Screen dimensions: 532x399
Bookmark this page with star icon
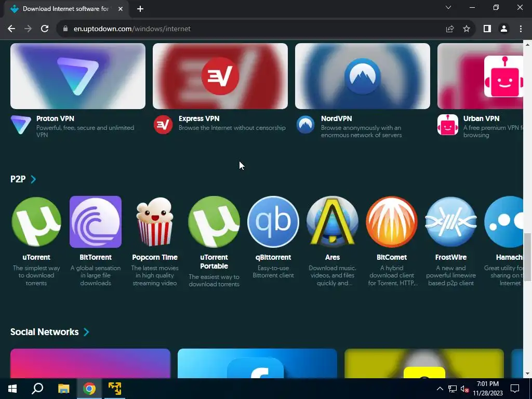coord(467,29)
